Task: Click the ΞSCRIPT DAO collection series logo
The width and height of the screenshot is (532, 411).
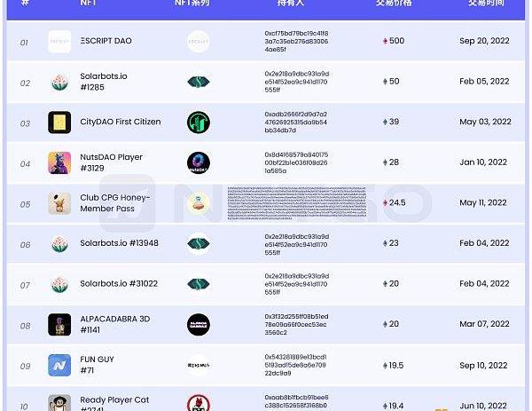Action: tap(199, 42)
